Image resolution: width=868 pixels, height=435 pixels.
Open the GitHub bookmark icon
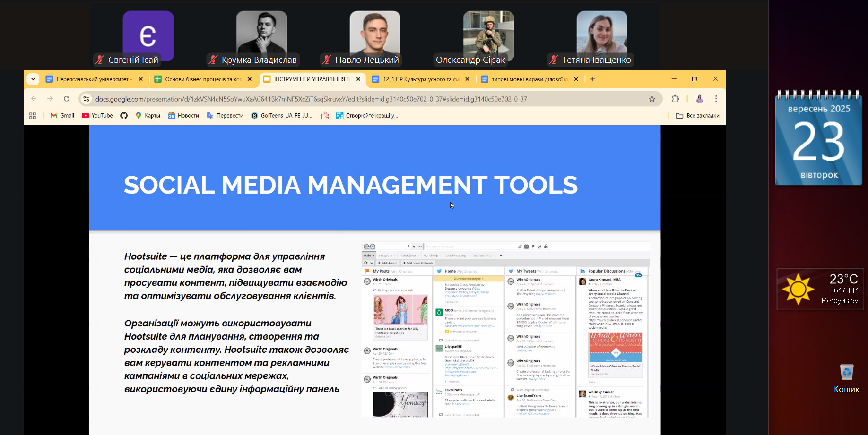point(124,116)
